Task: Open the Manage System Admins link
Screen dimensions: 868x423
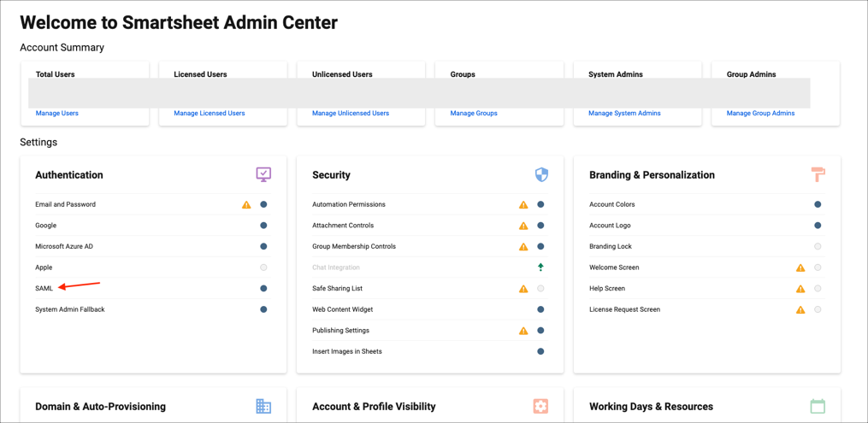Action: 624,113
